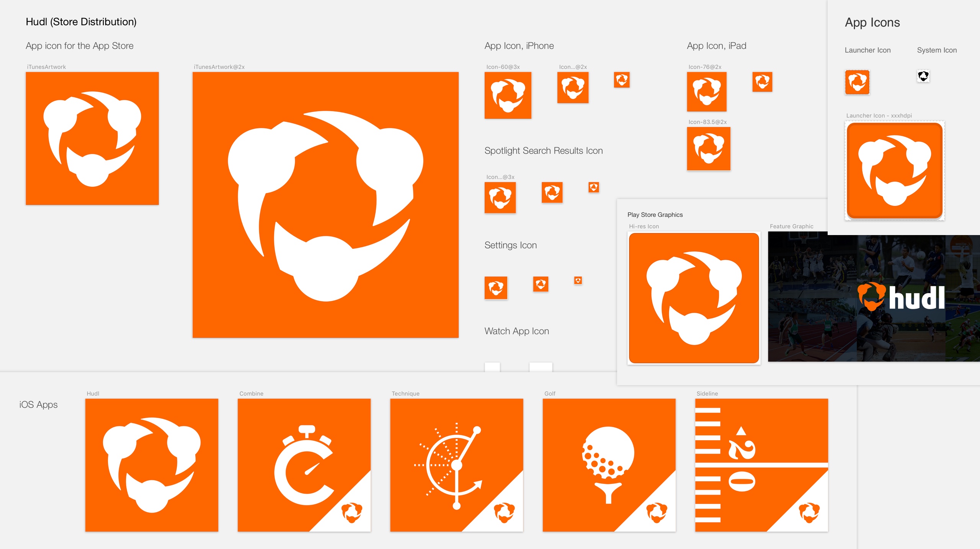
Task: Select the 'Icon-83.5@2x' artboard name
Action: click(x=707, y=122)
